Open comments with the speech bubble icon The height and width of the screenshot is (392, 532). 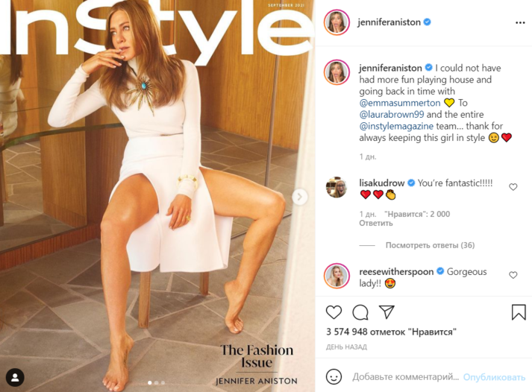(360, 312)
